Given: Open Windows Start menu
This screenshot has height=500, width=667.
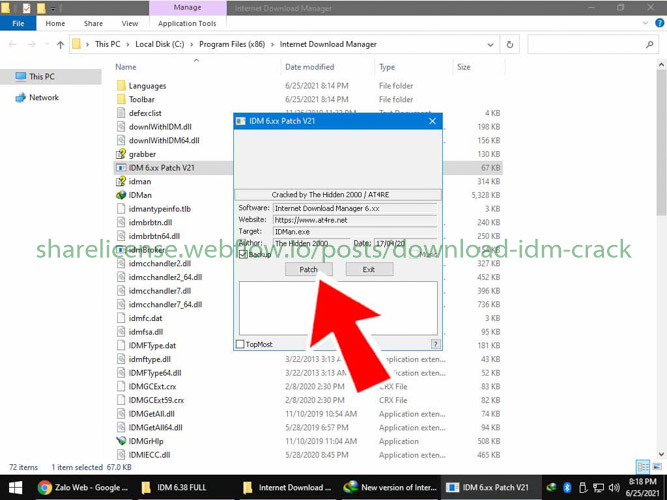Looking at the screenshot, I should point(16,487).
